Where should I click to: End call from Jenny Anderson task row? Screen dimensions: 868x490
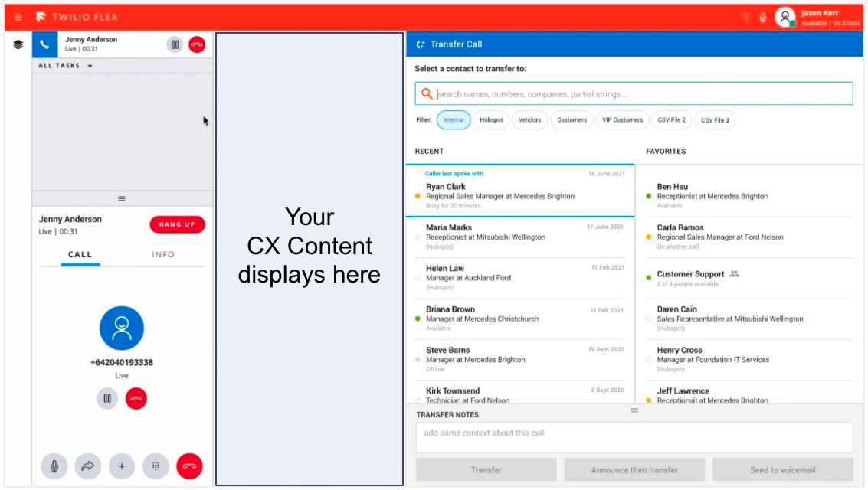[197, 45]
